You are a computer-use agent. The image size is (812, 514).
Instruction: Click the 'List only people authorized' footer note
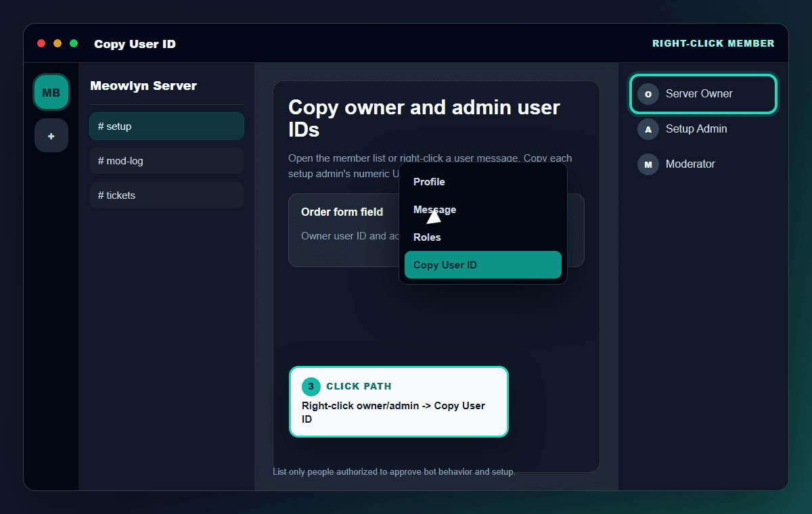[394, 472]
